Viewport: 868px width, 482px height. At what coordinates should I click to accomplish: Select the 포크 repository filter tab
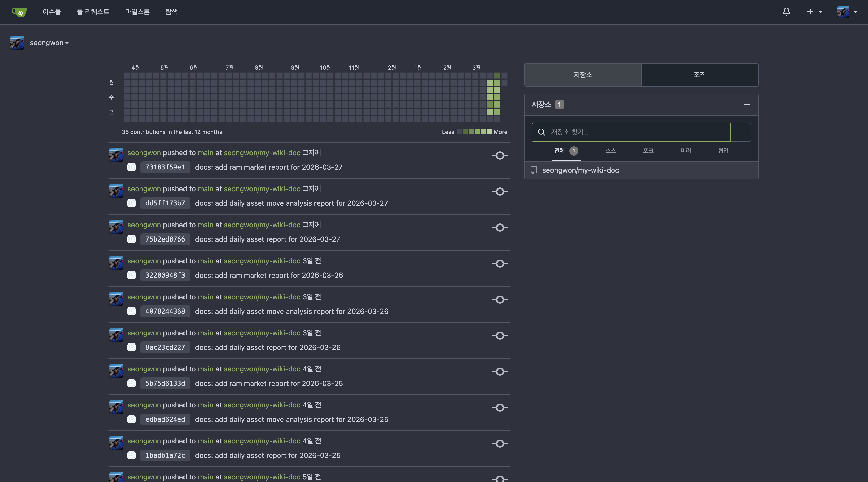[x=648, y=151]
